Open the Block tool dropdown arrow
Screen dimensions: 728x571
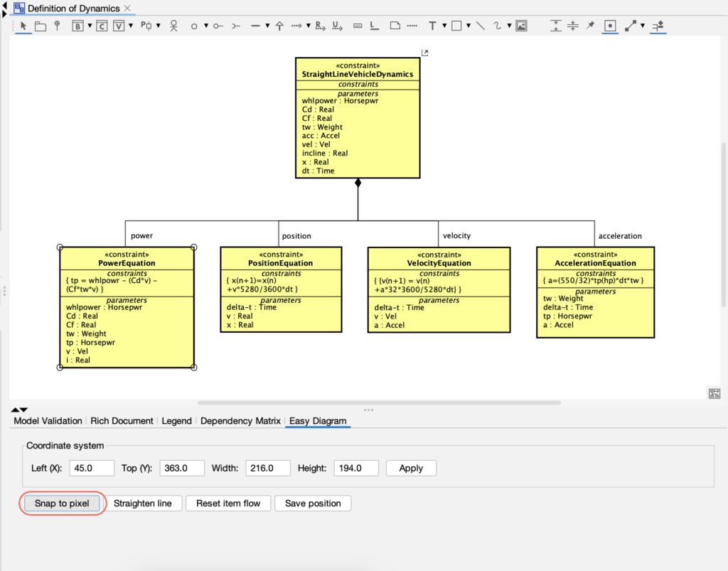click(x=88, y=26)
